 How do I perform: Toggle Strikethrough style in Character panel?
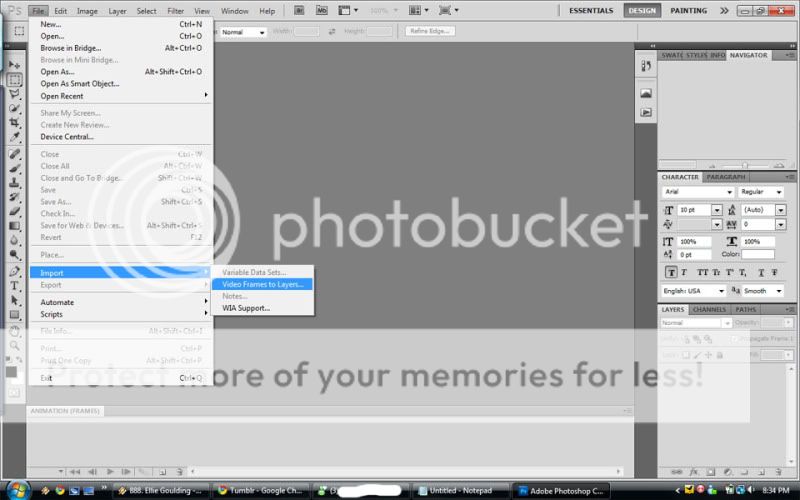coord(772,272)
